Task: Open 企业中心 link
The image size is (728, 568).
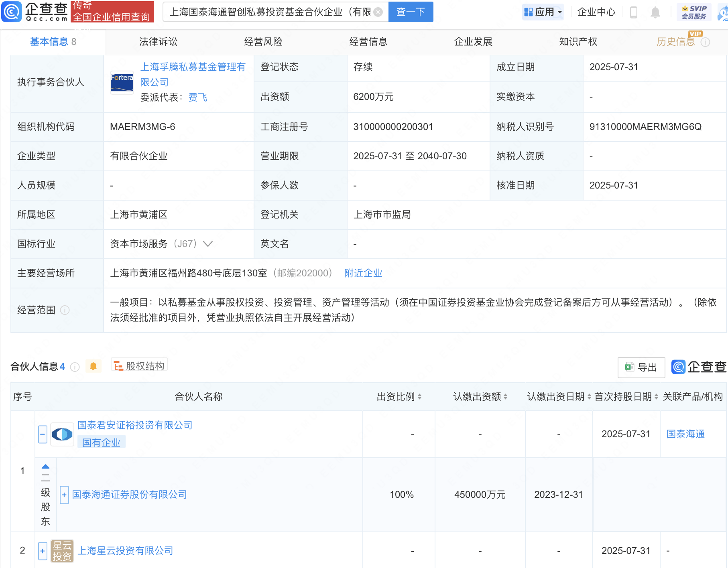Action: [596, 12]
